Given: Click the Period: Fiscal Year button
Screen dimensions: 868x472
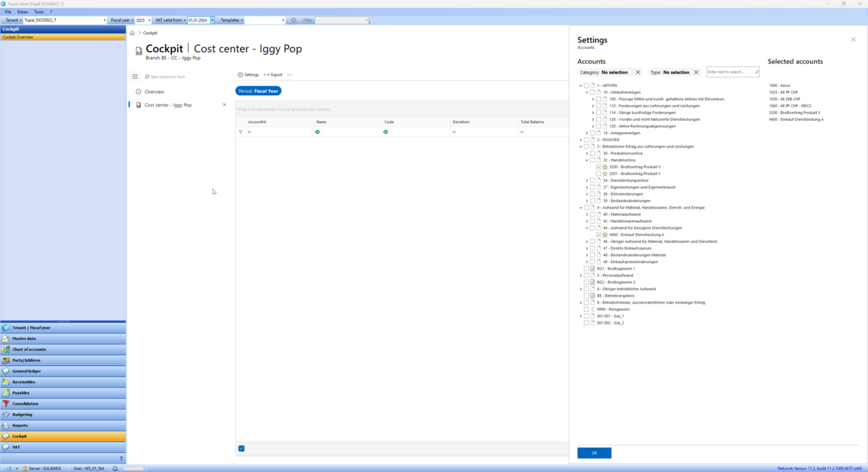Looking at the screenshot, I should pos(258,91).
